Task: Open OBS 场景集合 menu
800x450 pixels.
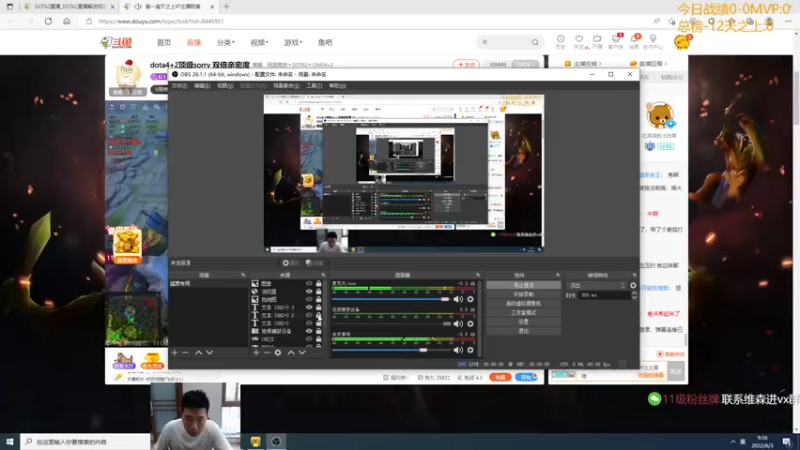Action: click(x=286, y=86)
